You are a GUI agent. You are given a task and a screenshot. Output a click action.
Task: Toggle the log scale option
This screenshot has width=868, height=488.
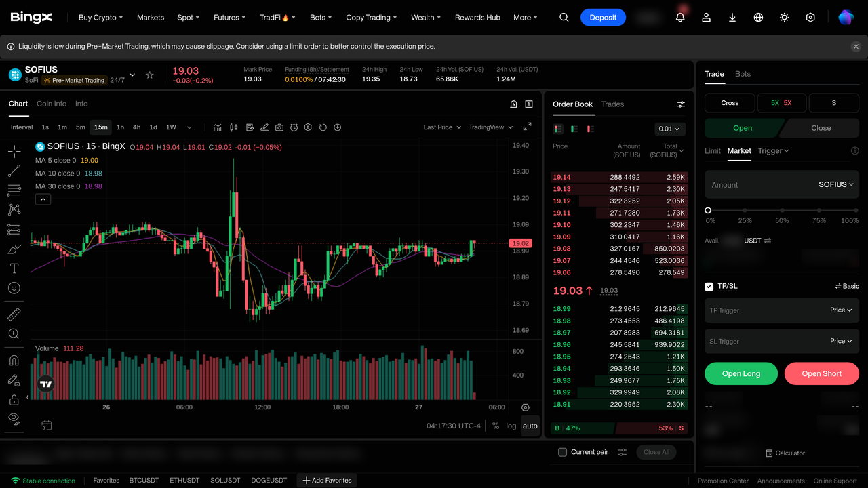point(511,426)
